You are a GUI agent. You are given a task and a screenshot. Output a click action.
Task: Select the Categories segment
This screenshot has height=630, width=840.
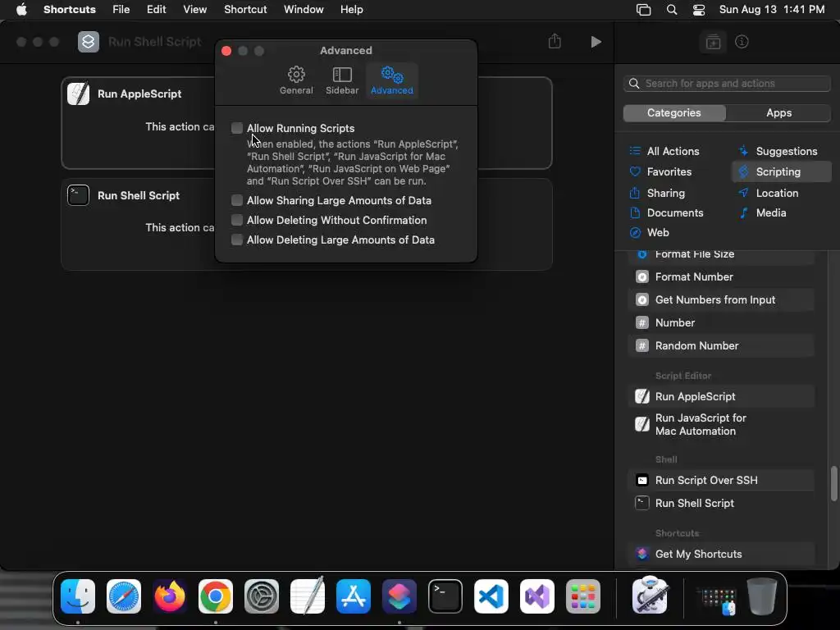[674, 113]
